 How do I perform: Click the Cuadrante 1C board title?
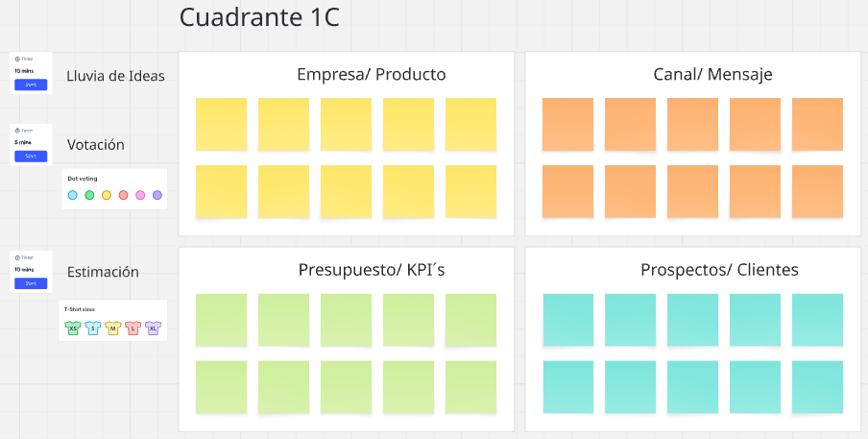(259, 17)
